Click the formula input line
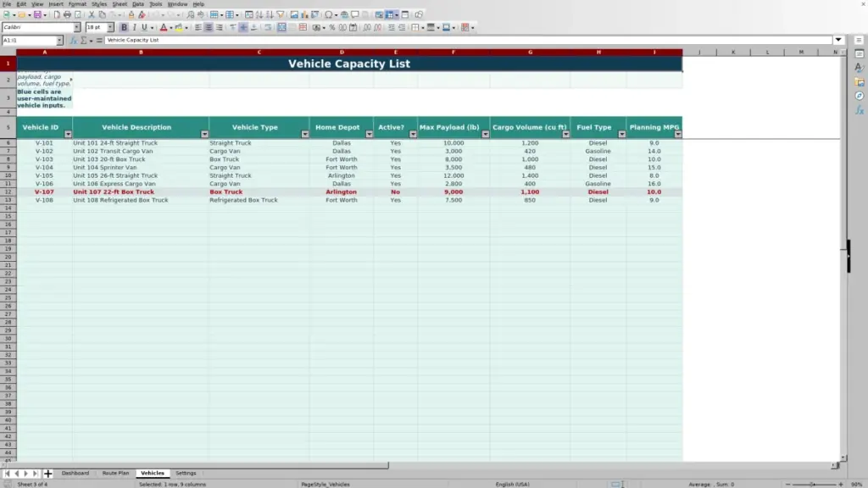Image resolution: width=868 pixels, height=488 pixels. [468, 41]
